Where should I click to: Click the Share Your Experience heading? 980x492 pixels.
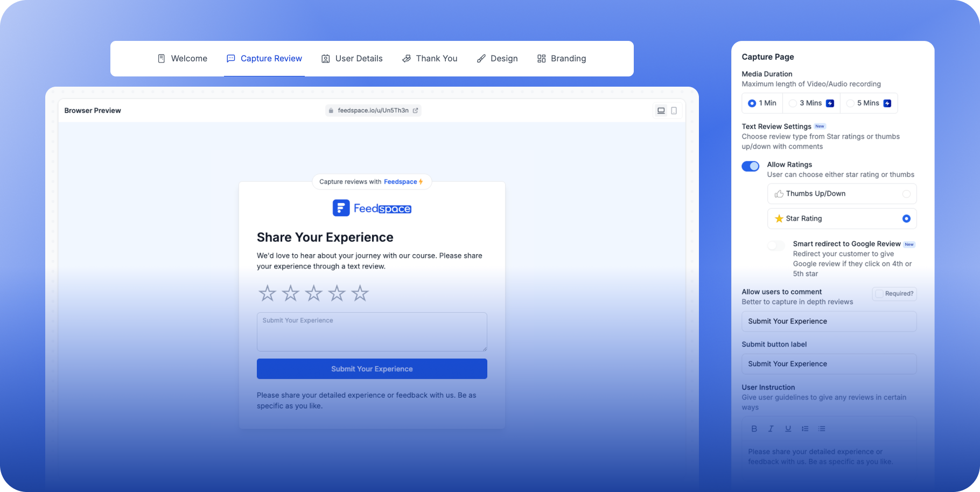[x=325, y=237]
